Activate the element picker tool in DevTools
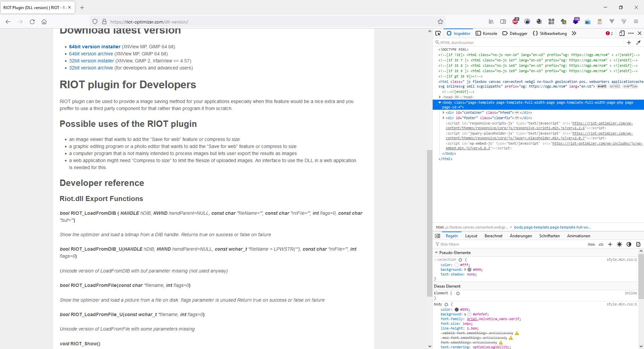Screen dimensions: 644x349 [438, 33]
